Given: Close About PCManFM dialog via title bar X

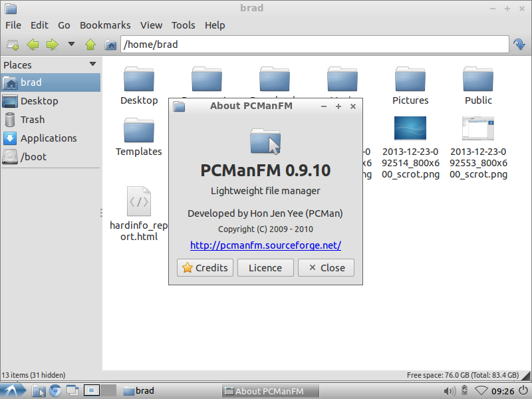Looking at the screenshot, I should coord(353,106).
